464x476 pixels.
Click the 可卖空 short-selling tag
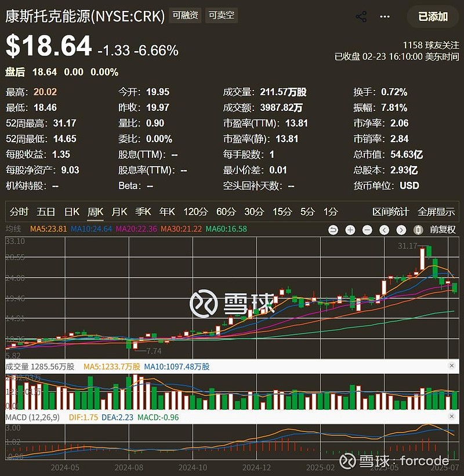point(222,15)
